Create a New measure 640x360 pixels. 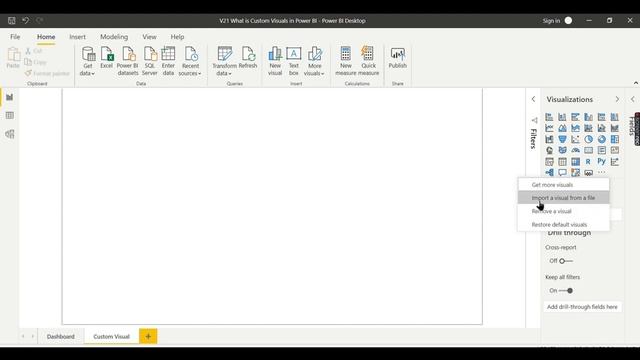346,61
